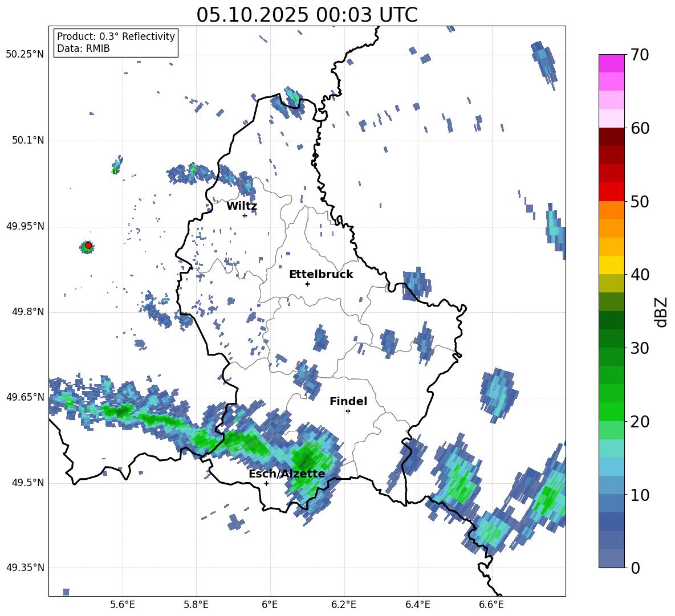Click the colorbar tick value 60
The image size is (675, 616).
[x=640, y=128]
